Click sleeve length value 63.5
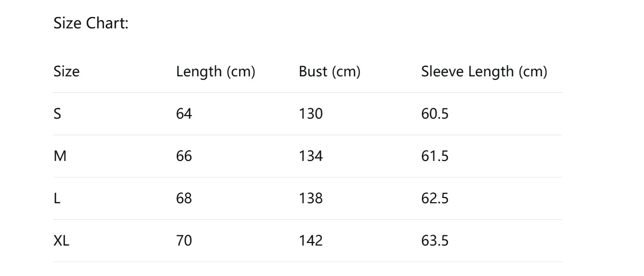Viewport: 644px width, 276px height. coord(434,241)
